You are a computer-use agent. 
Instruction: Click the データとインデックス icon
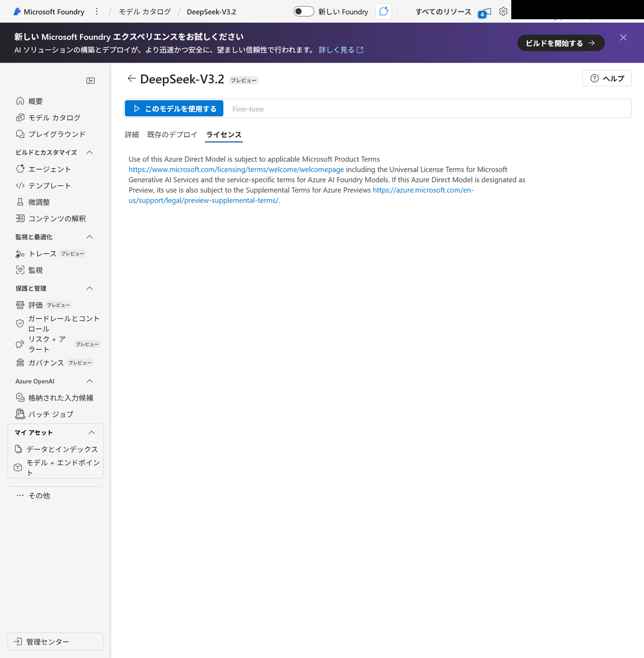coord(19,449)
